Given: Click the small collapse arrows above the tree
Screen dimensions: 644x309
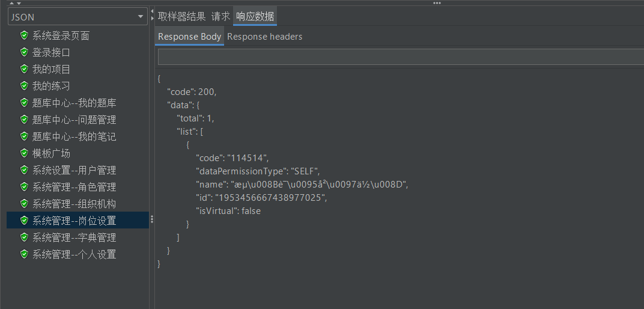Looking at the screenshot, I should pos(16,3).
